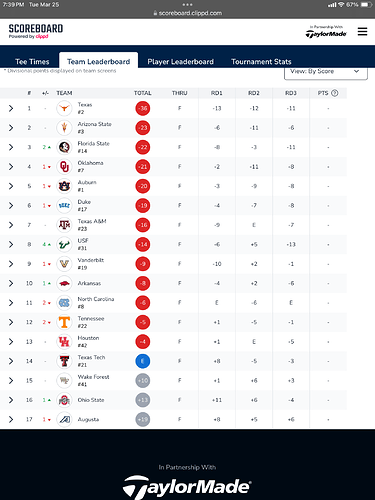
Task: Click the Florida State Seminoles logo
Action: tap(64, 147)
